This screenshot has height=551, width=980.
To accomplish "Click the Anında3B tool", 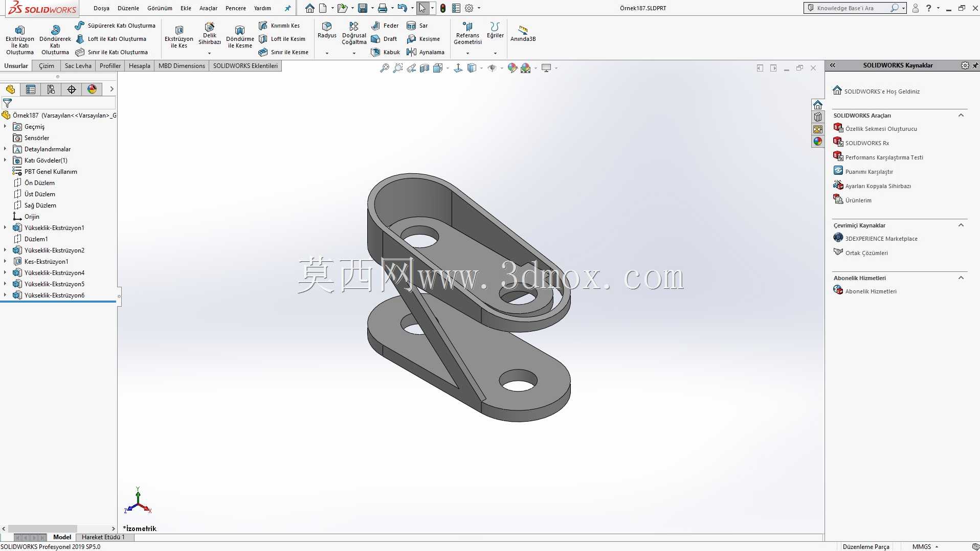I will coord(523,34).
